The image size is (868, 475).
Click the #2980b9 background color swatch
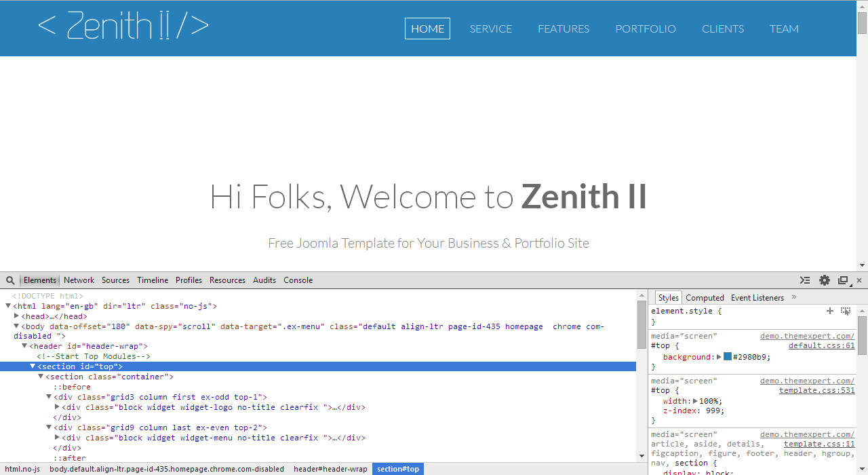[x=728, y=357]
